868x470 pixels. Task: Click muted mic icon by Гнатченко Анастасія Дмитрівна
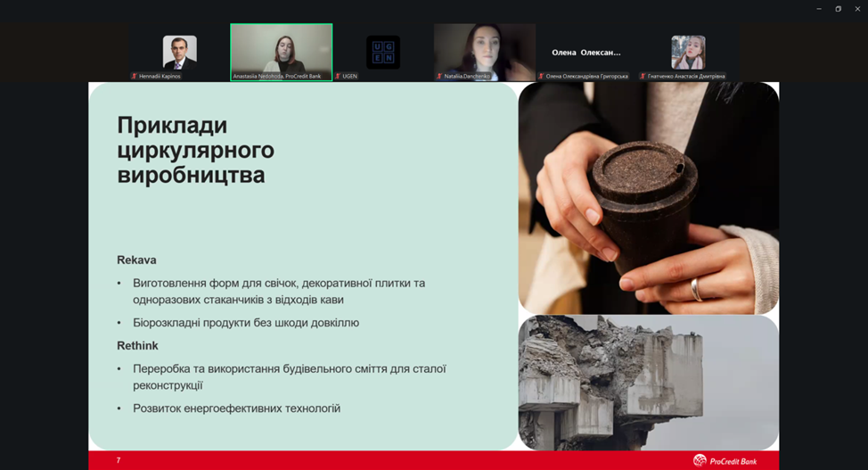click(643, 77)
